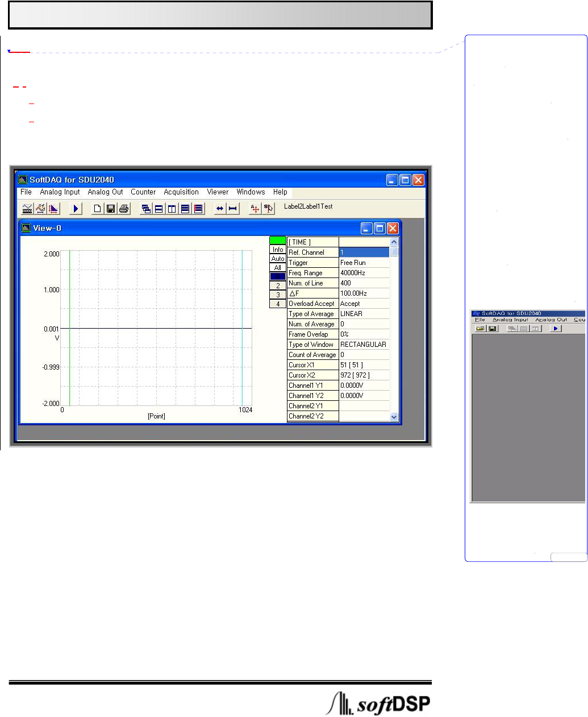The image size is (588, 717).
Task: Click the green X1 cursor line on graph
Action: (69, 327)
